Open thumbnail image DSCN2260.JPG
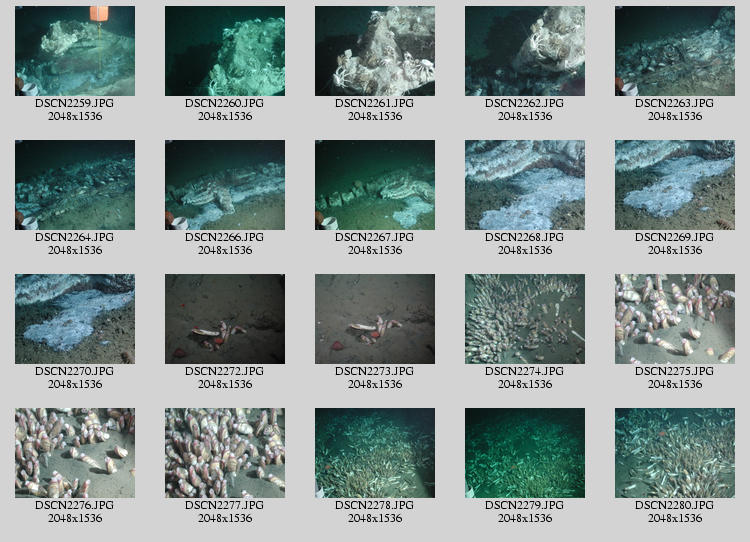The width and height of the screenshot is (750, 542). (x=225, y=51)
